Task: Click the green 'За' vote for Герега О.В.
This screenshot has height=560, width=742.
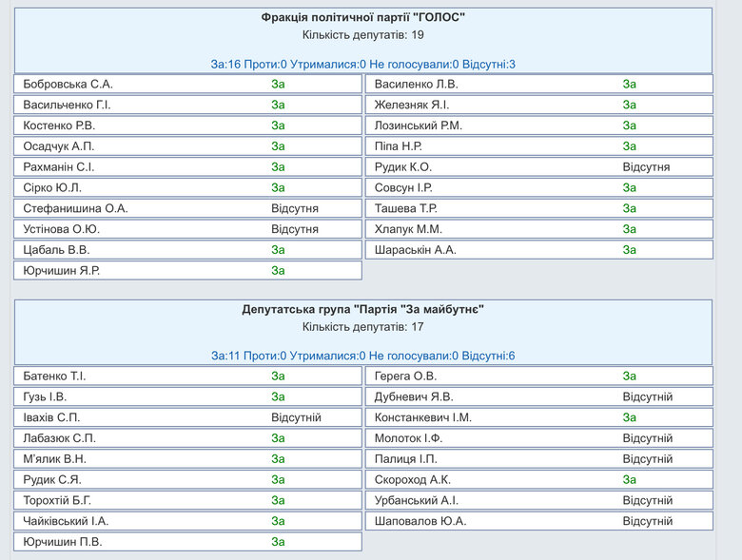Action: [630, 377]
